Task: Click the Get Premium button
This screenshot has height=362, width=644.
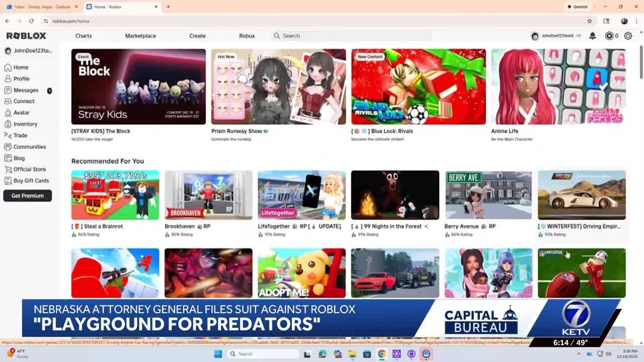Action: (x=28, y=196)
